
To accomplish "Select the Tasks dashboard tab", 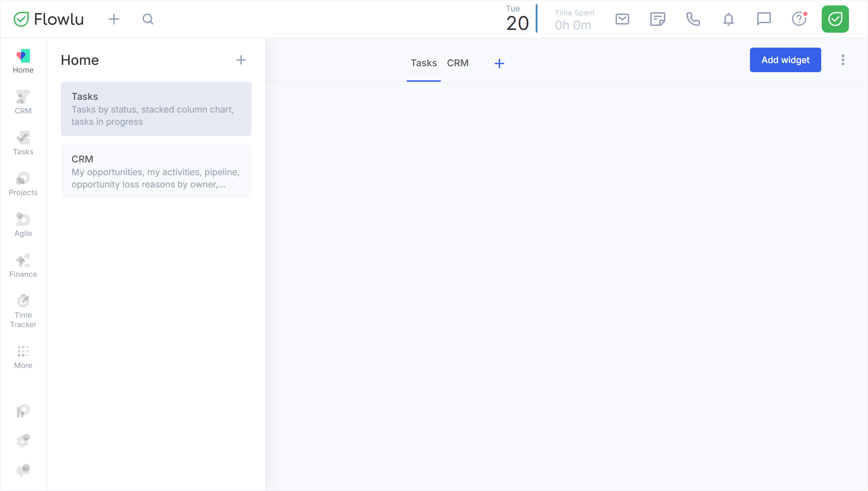I will coord(424,63).
